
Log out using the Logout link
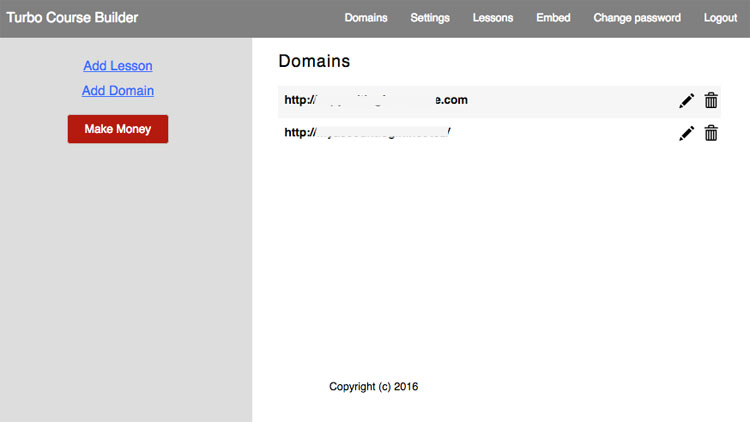coord(720,18)
